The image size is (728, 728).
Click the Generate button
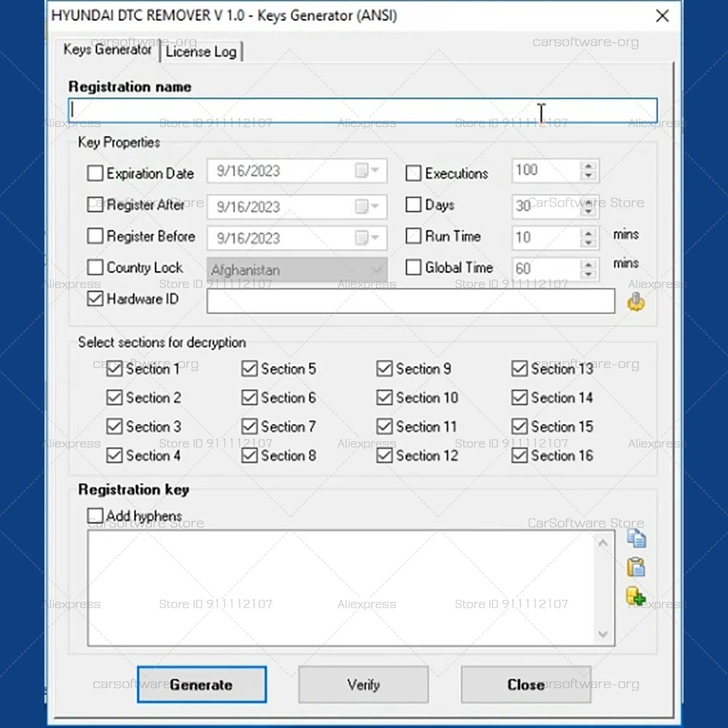[x=202, y=684]
